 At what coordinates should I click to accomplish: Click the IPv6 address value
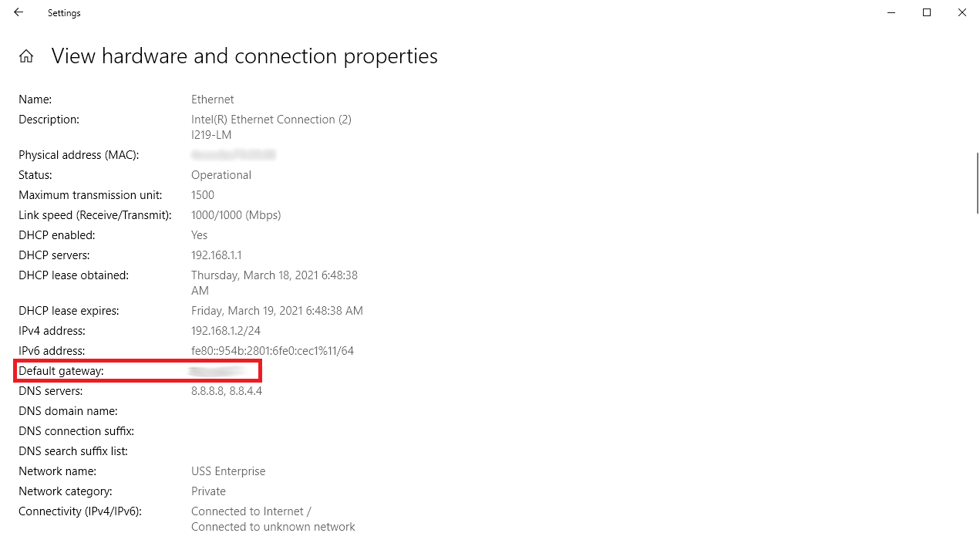(x=272, y=351)
